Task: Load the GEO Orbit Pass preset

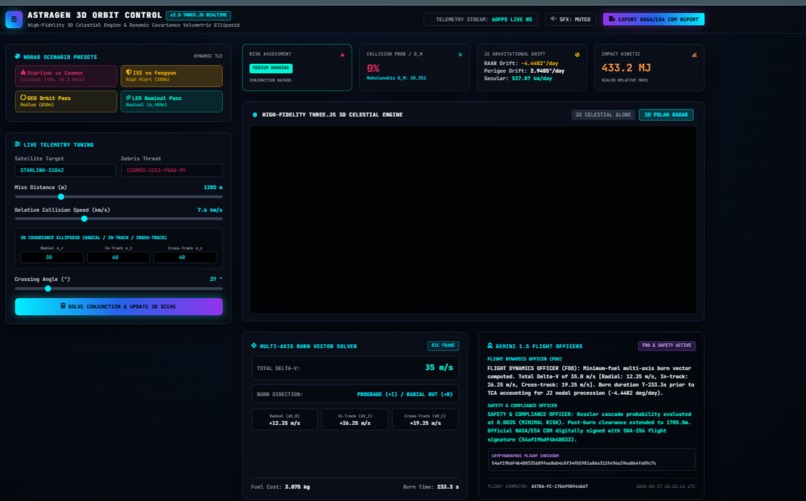Action: (66, 101)
